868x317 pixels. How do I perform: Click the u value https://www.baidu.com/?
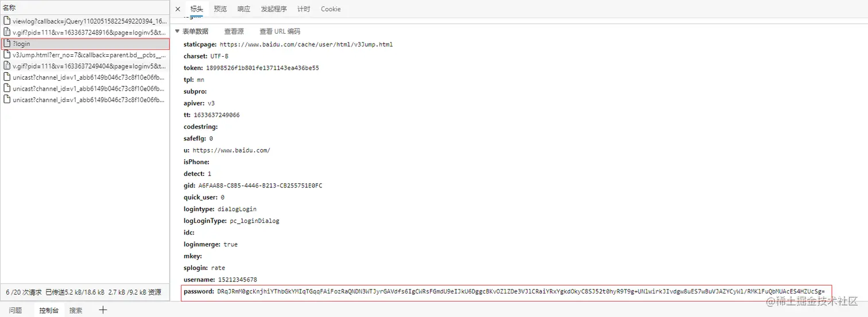pos(231,150)
